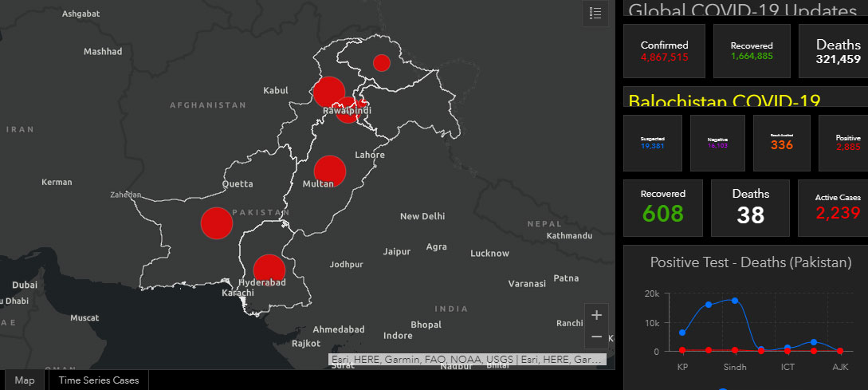The image size is (868, 390).
Task: Click the Esri attribution text
Action: click(467, 360)
